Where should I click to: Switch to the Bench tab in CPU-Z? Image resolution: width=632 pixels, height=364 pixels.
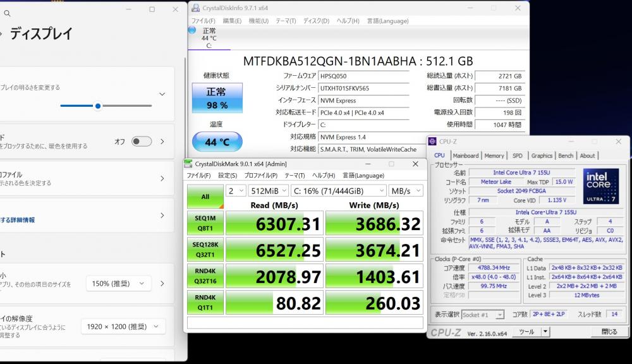(566, 155)
